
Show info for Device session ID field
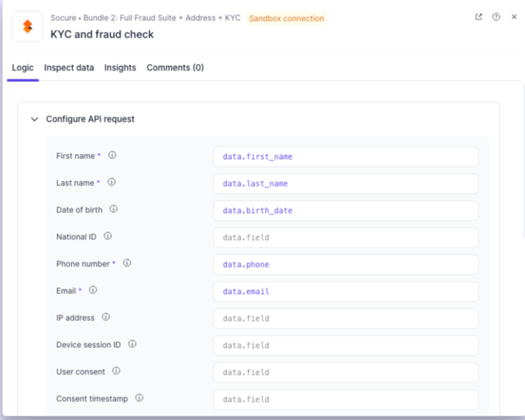(132, 344)
